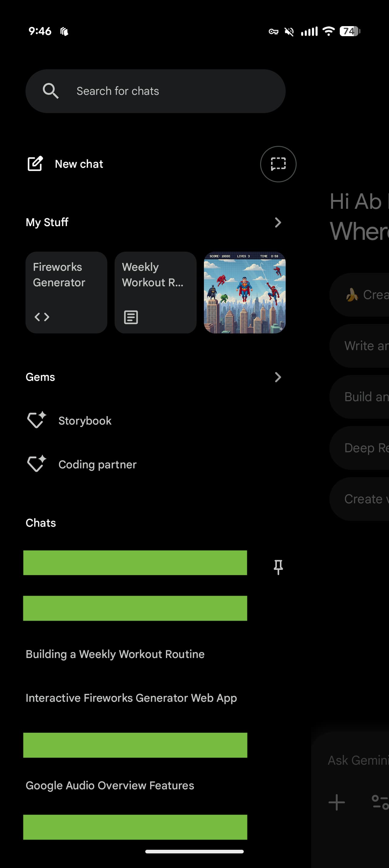Tap the New chat compose icon
The height and width of the screenshot is (868, 389).
coord(35,164)
